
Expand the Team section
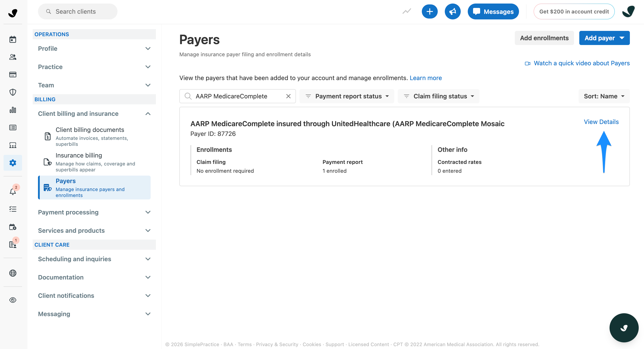(x=94, y=85)
